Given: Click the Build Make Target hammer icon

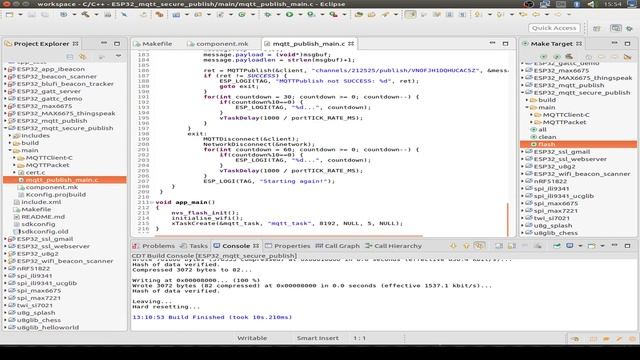Looking at the screenshot, I should (569, 56).
